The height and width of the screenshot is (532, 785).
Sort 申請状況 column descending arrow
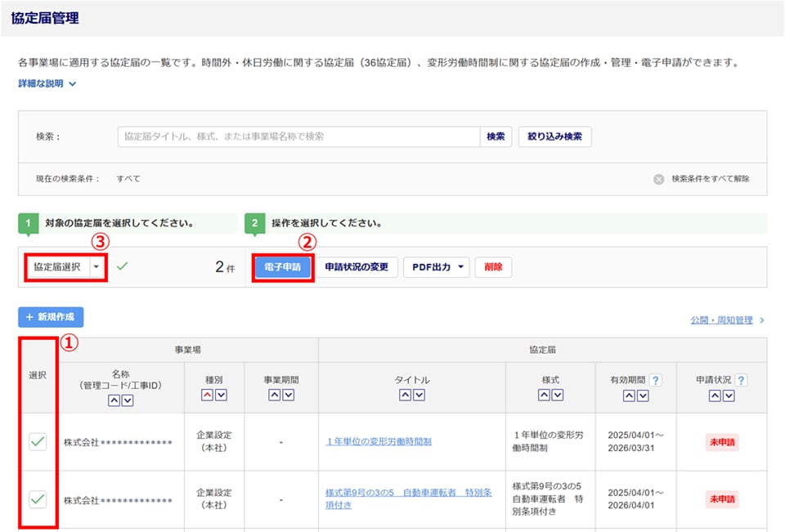pos(729,396)
